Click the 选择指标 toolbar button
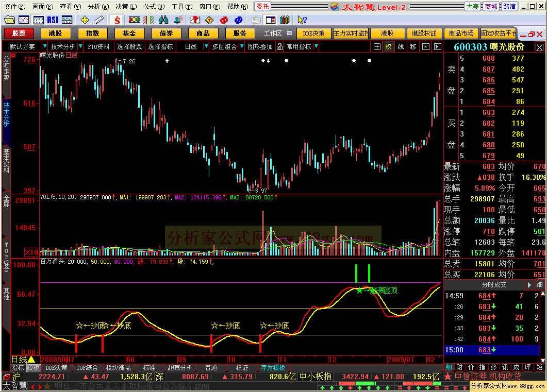This screenshot has width=547, height=392. pos(160,47)
